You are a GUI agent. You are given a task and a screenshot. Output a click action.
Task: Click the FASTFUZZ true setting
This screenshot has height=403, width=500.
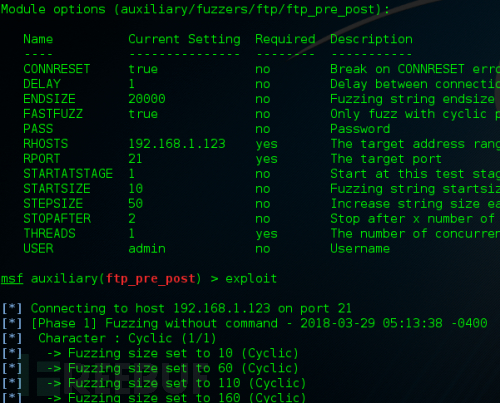(x=143, y=114)
